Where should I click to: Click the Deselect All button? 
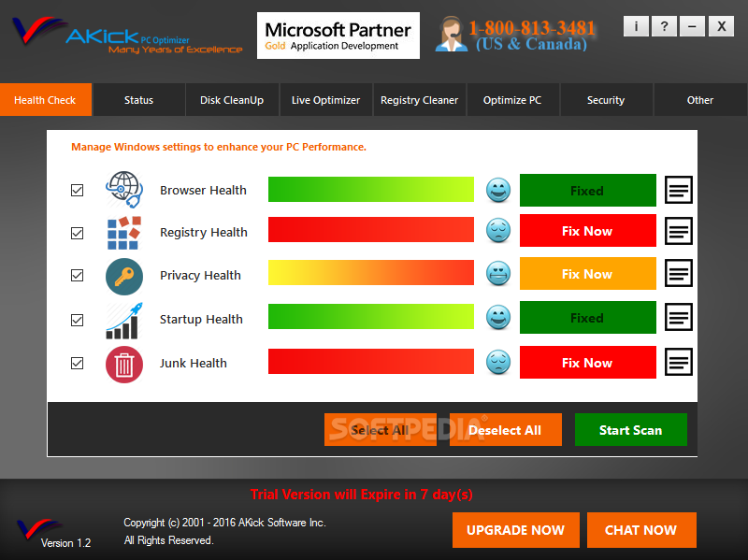click(x=506, y=430)
